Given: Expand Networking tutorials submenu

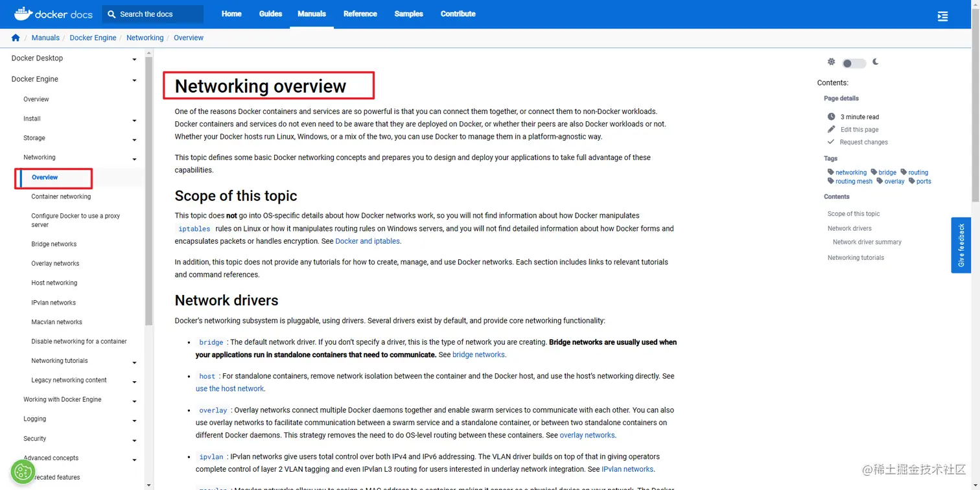Looking at the screenshot, I should click(134, 362).
